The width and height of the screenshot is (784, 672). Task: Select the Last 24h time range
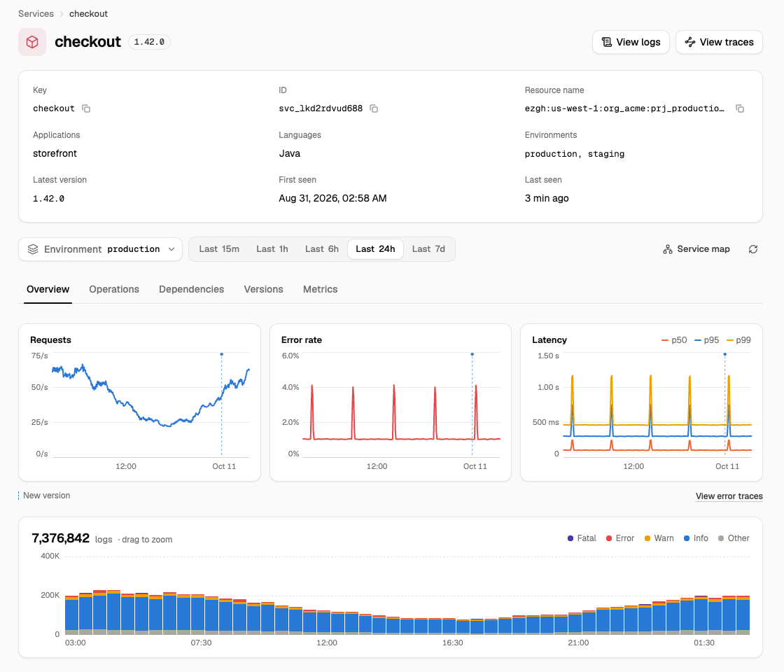pos(375,249)
